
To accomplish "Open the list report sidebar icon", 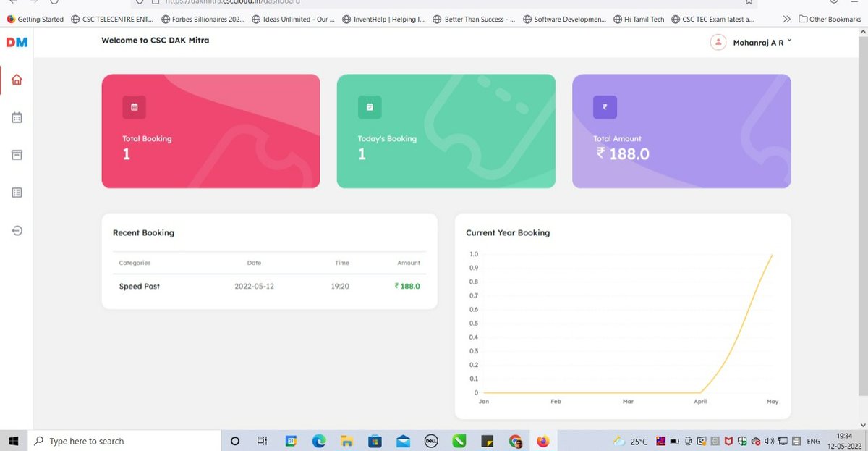I will pos(17,193).
